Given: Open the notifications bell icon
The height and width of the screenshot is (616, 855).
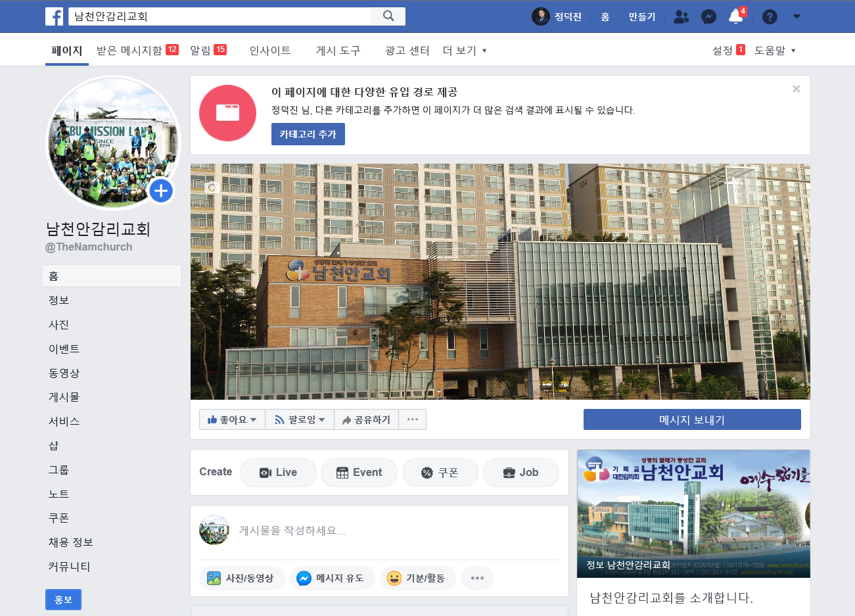Looking at the screenshot, I should 735,16.
